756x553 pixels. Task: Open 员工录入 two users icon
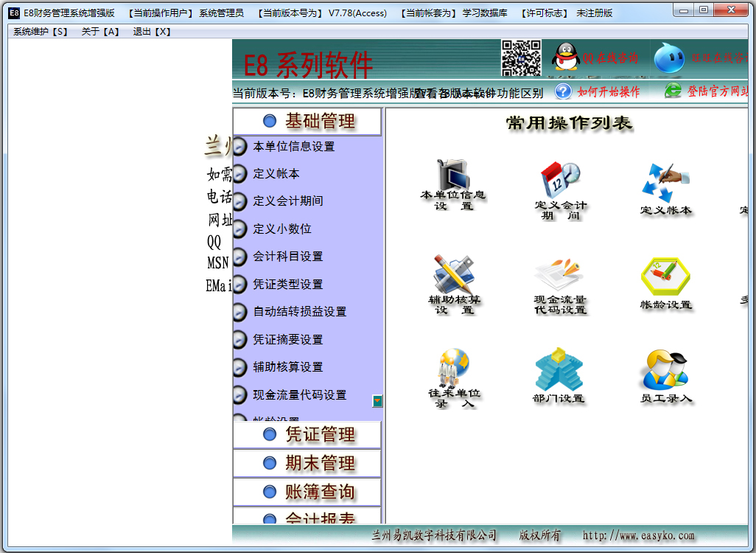665,369
